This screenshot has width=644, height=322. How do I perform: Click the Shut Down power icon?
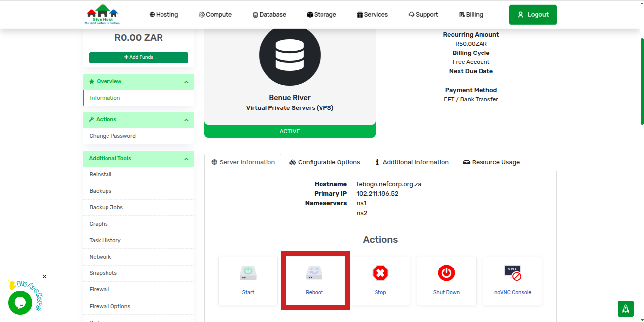point(446,272)
